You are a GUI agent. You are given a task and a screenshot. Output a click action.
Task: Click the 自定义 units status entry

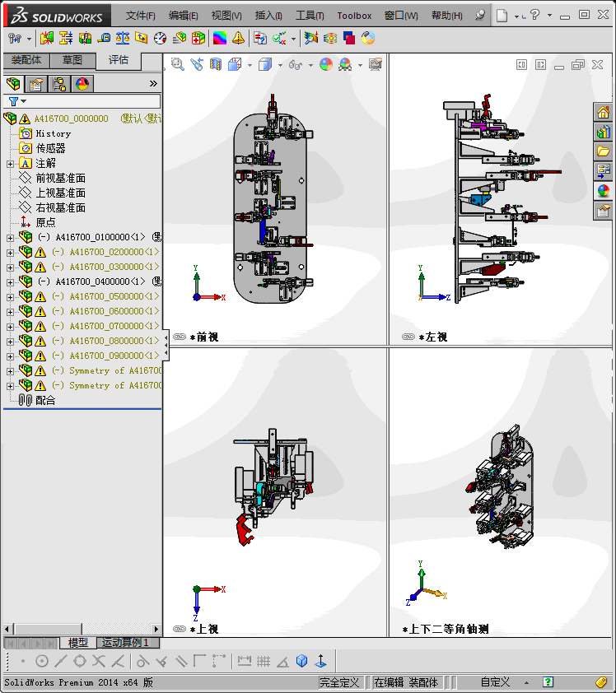[495, 682]
